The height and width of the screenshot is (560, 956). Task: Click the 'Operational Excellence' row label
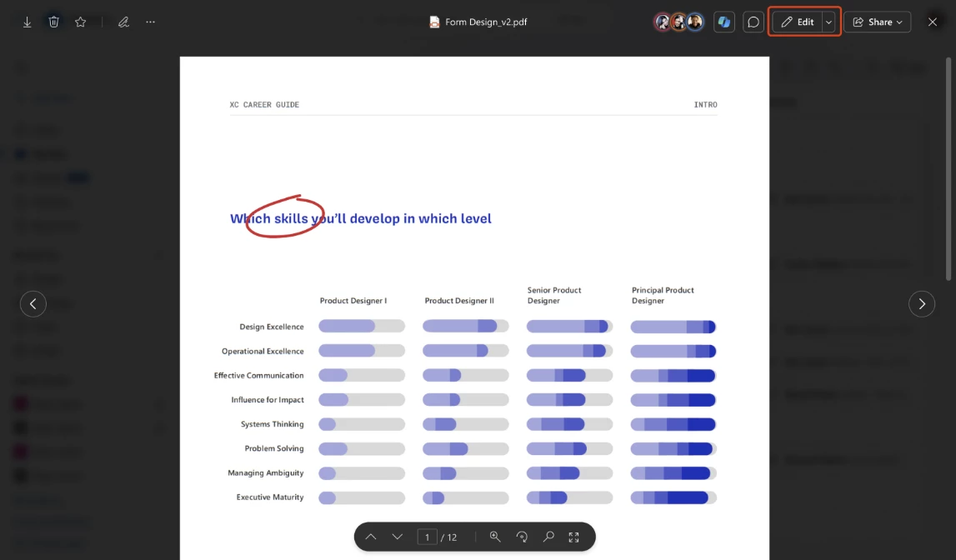pyautogui.click(x=263, y=351)
